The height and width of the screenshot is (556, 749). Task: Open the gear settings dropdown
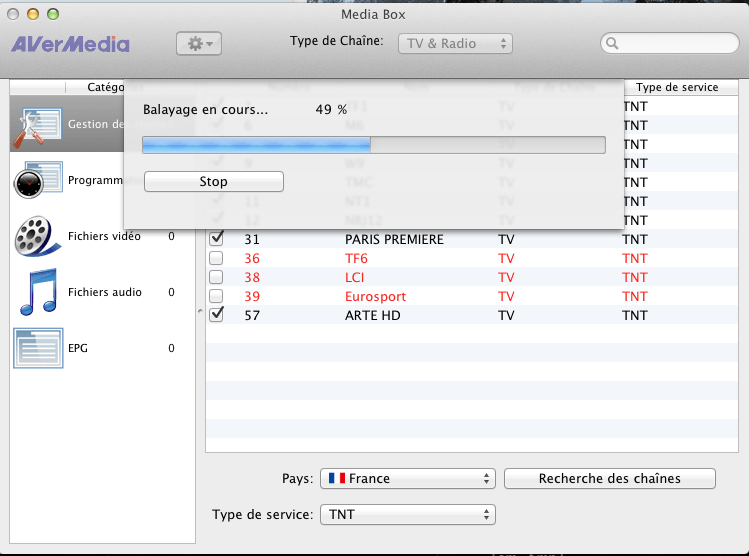199,43
